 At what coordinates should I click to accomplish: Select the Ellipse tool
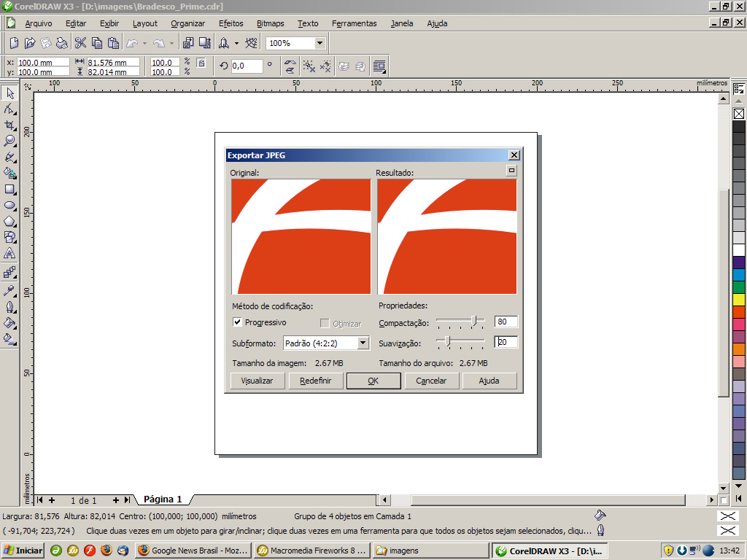9,205
